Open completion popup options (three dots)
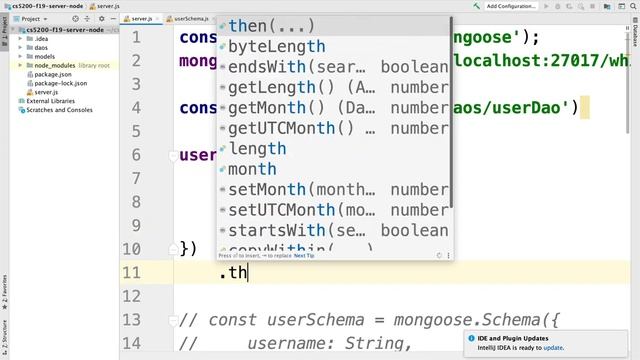This screenshot has width=640, height=360. [x=448, y=256]
